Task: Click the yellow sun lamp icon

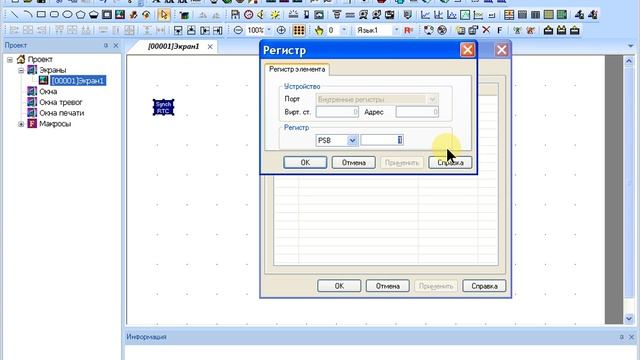Action: [275, 15]
